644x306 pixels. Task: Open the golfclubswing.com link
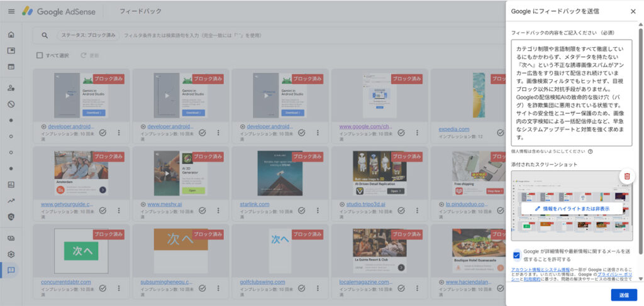tap(262, 281)
